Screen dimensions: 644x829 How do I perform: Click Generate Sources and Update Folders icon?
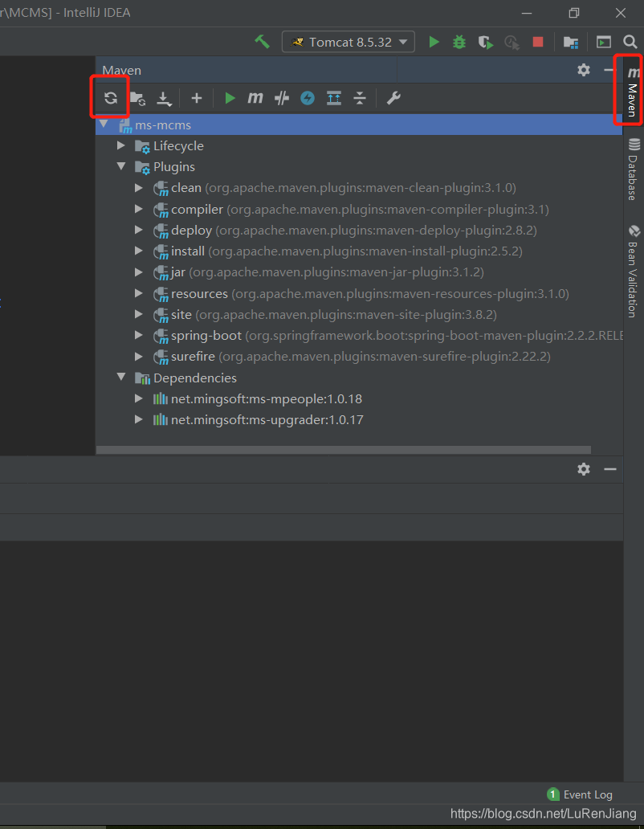138,98
